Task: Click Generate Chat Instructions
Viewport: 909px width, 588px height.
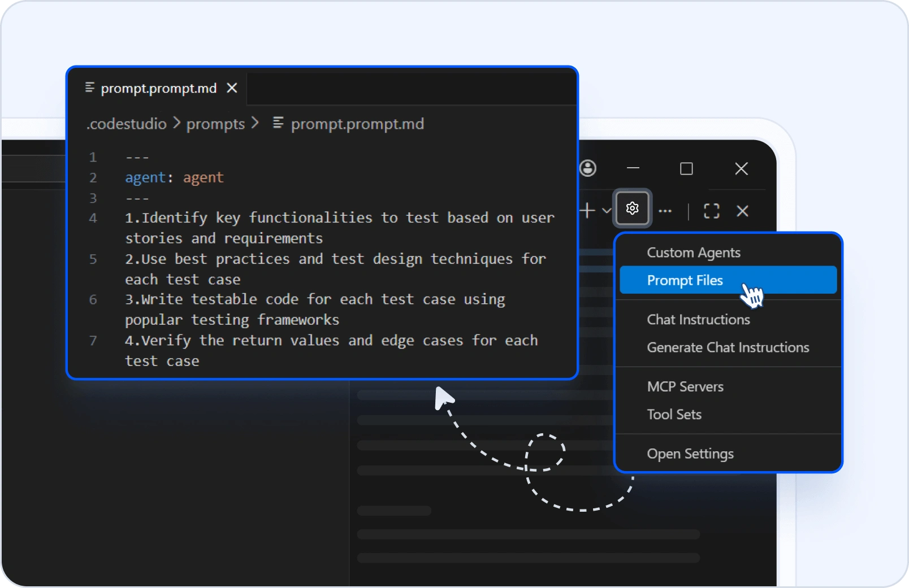Action: (728, 347)
